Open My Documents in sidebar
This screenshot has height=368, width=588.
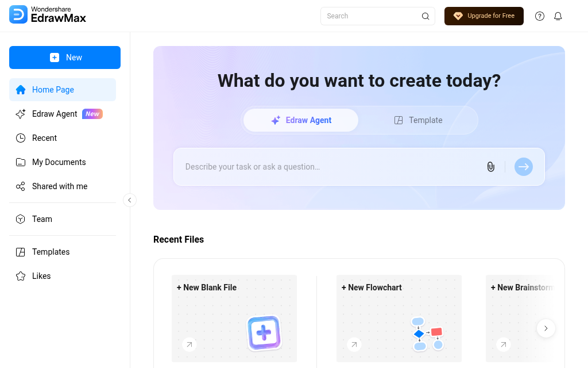62,162
